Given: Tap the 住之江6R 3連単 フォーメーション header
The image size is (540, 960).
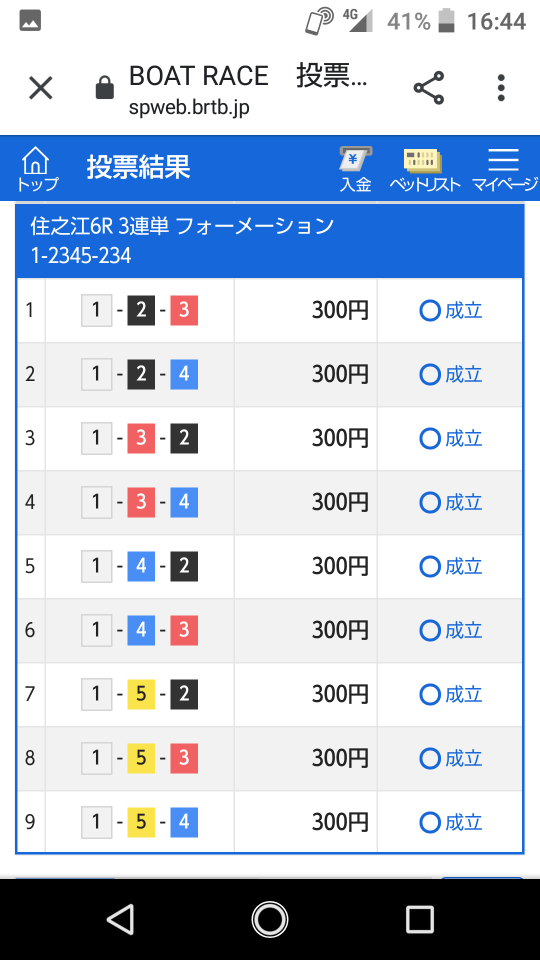Looking at the screenshot, I should pyautogui.click(x=182, y=226).
